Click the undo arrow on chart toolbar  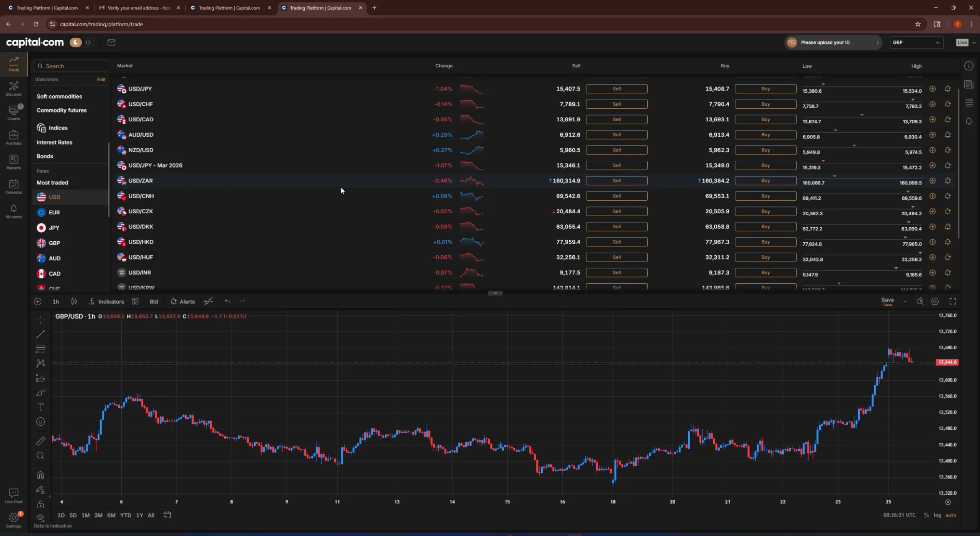(x=228, y=301)
